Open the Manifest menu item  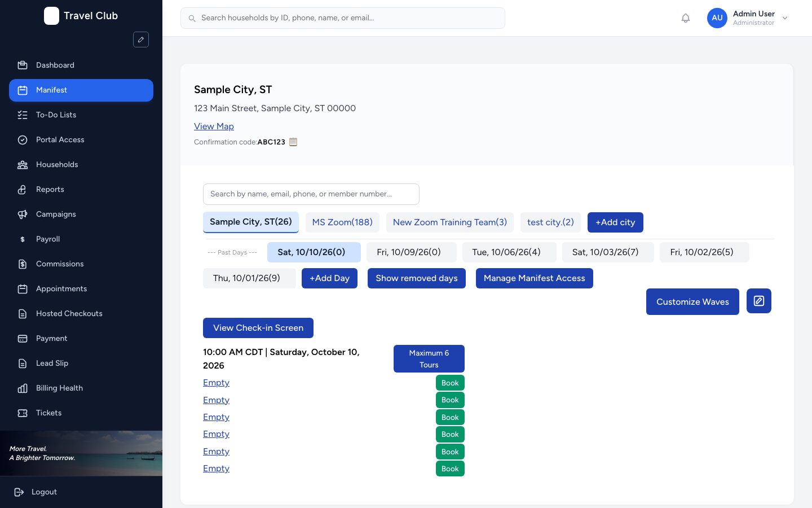(81, 90)
